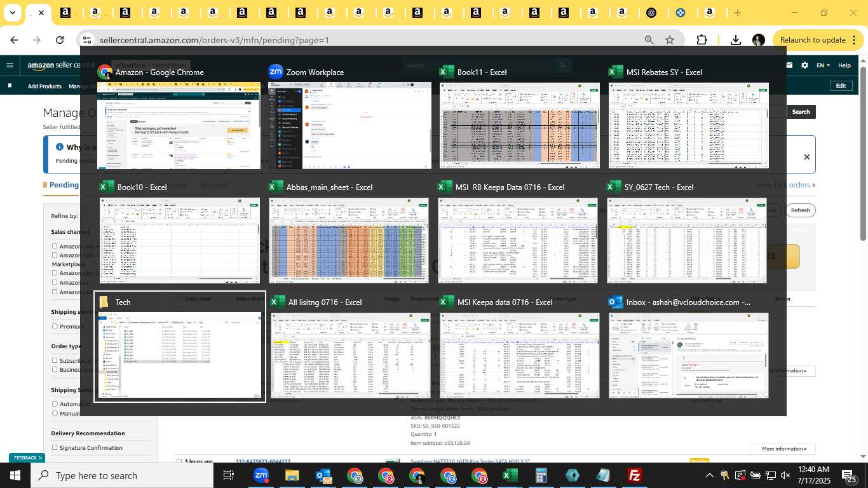Check the Subscribe & Save order type
The width and height of the screenshot is (868, 488).
[x=55, y=360]
